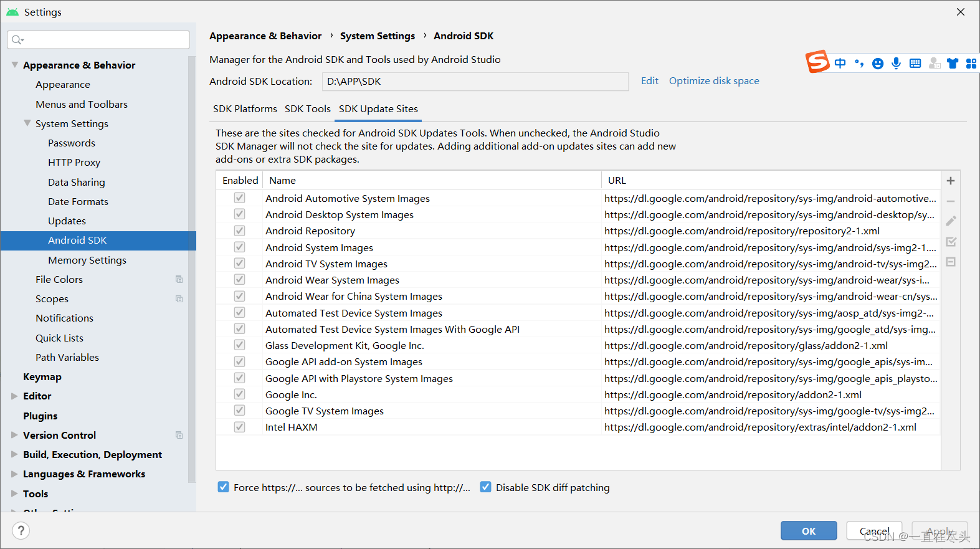Open the emoji smiley icon

(x=878, y=64)
